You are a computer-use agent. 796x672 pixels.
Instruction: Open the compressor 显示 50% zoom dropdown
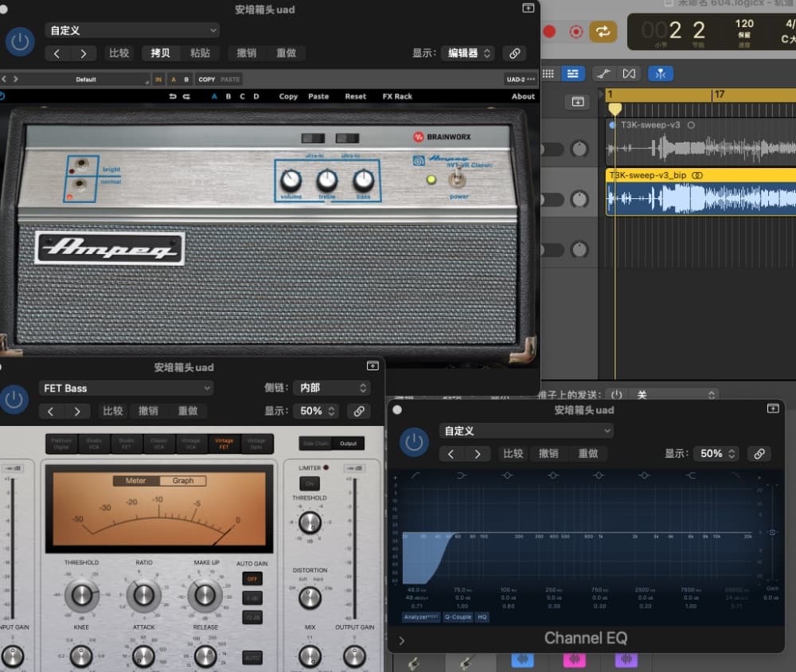coord(318,411)
